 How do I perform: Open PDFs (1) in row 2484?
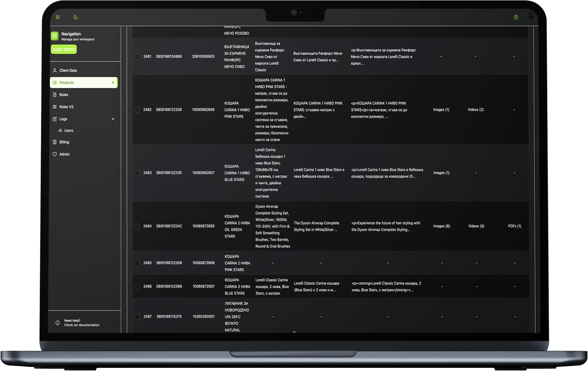[x=514, y=226]
